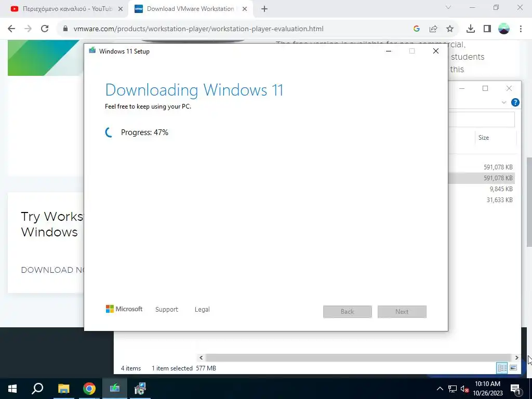The width and height of the screenshot is (532, 399).
Task: Open Windows Start menu
Action: coord(12,389)
